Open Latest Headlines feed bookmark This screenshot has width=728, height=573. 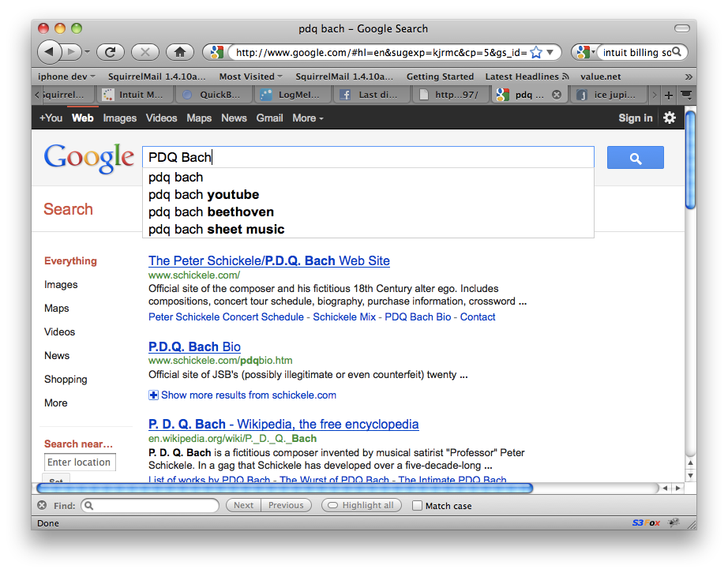click(x=527, y=77)
